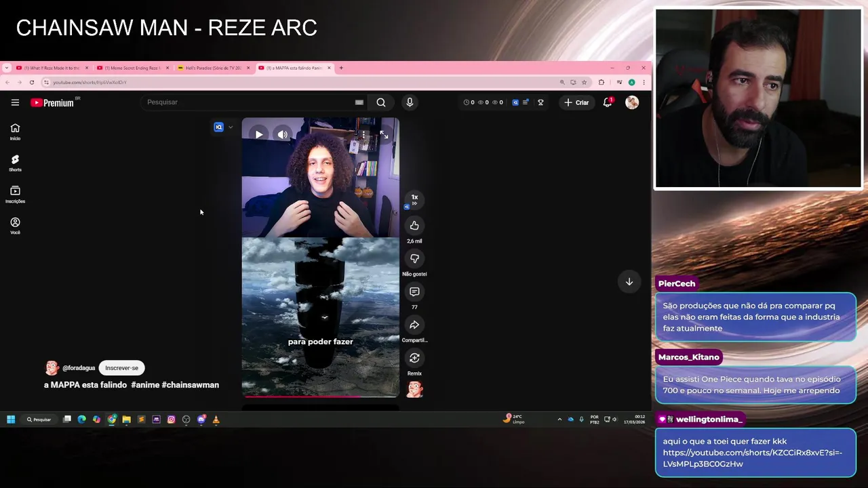Go back in the browser

coord(7,82)
